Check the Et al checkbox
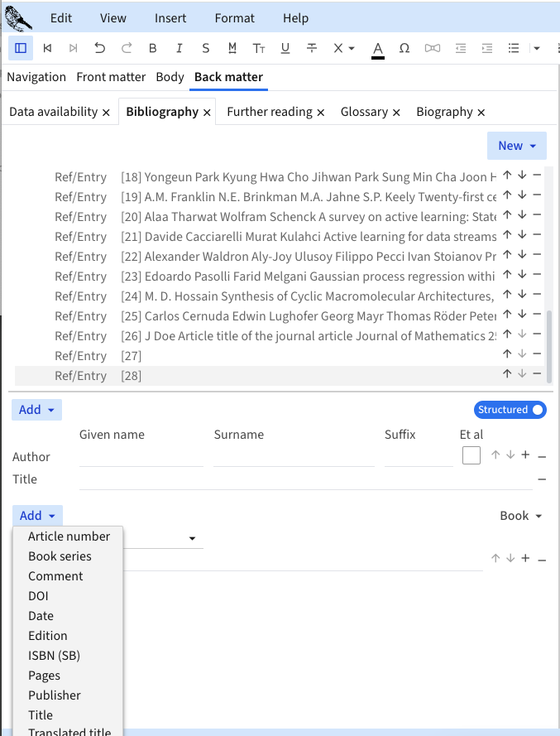This screenshot has height=736, width=560. click(x=471, y=455)
